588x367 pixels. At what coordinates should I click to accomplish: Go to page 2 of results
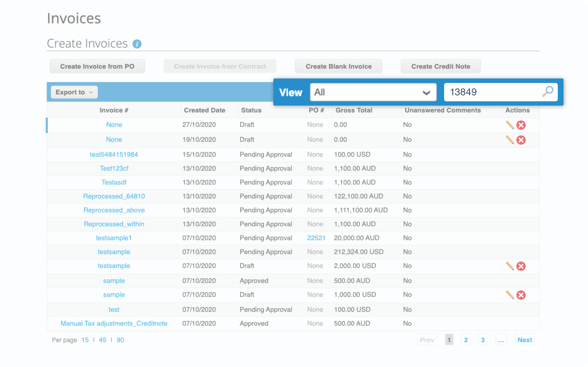[x=466, y=339]
